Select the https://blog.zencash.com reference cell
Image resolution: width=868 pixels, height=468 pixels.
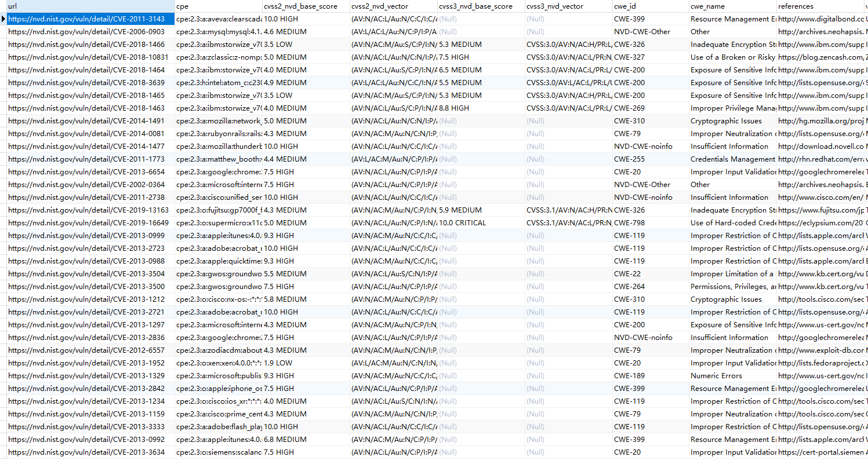pyautogui.click(x=821, y=57)
